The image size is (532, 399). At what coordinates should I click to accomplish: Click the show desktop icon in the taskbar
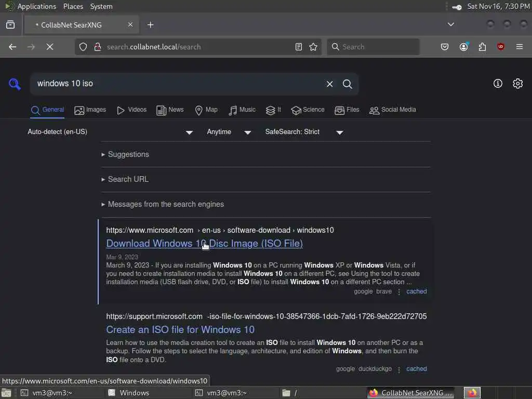(6, 393)
